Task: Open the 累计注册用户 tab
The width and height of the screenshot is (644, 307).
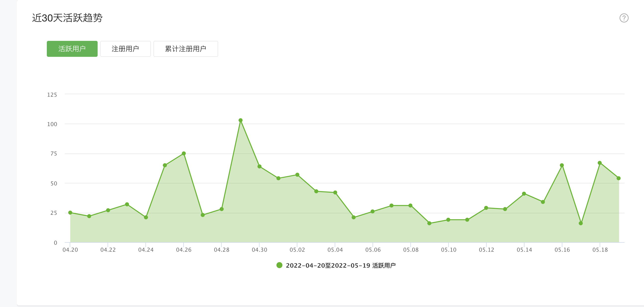Action: 186,49
